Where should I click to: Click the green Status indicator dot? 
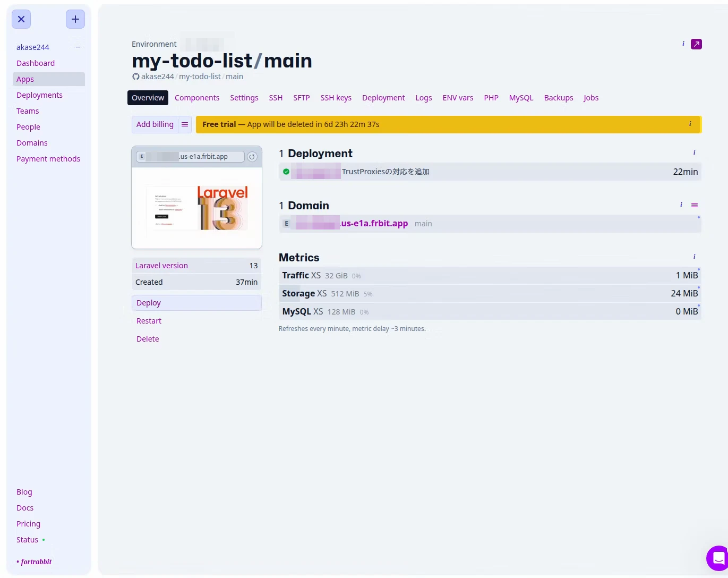tap(44, 540)
